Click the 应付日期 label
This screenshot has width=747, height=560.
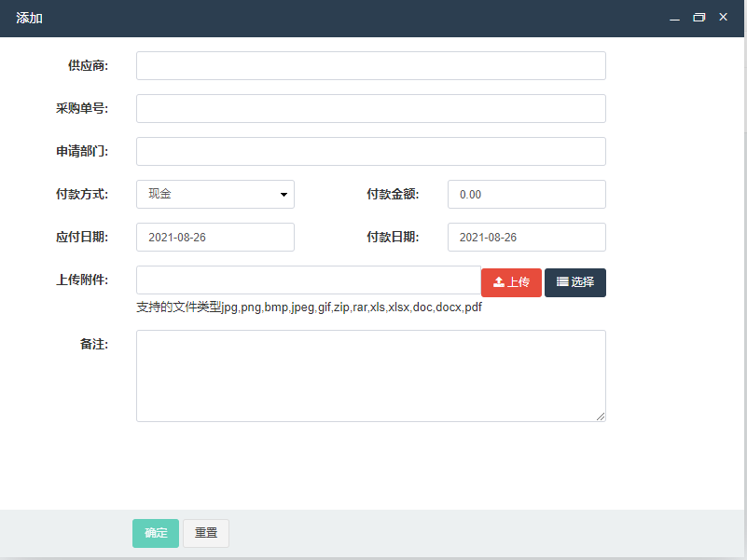tap(82, 238)
